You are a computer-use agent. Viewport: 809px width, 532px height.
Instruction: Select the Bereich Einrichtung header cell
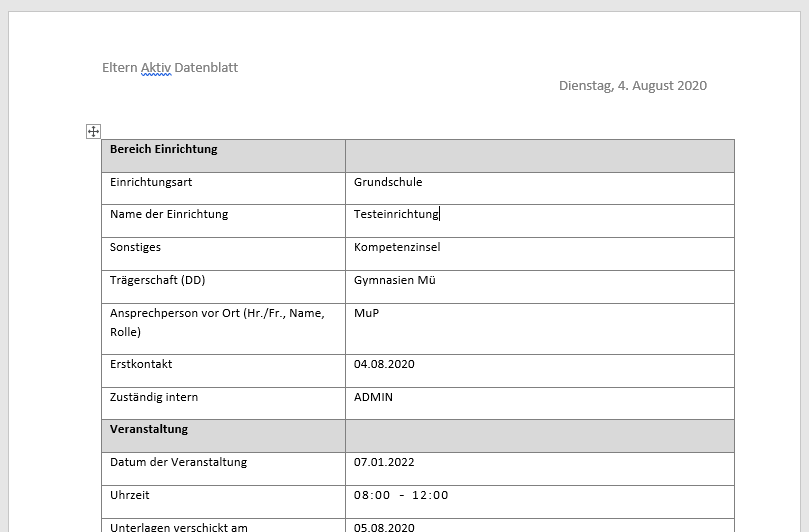point(223,156)
